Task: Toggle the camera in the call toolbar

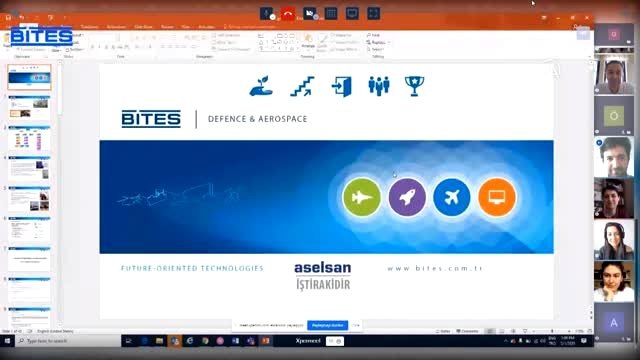Action: pyautogui.click(x=310, y=13)
